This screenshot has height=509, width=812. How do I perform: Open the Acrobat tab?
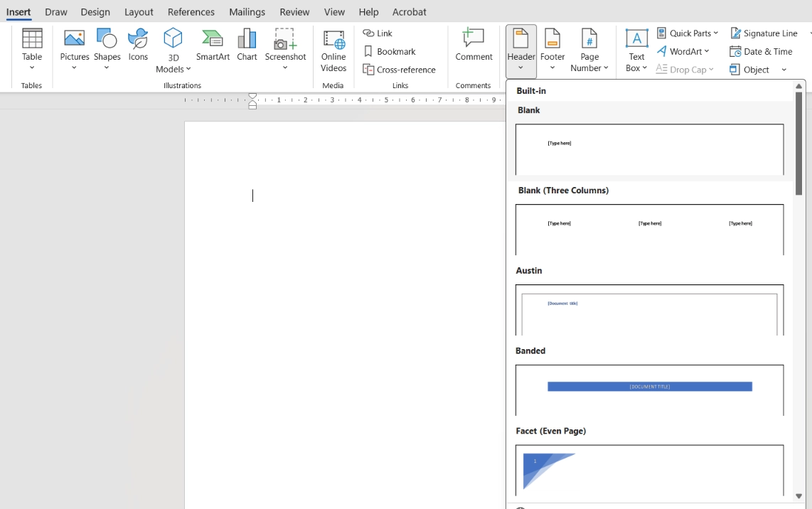click(409, 12)
